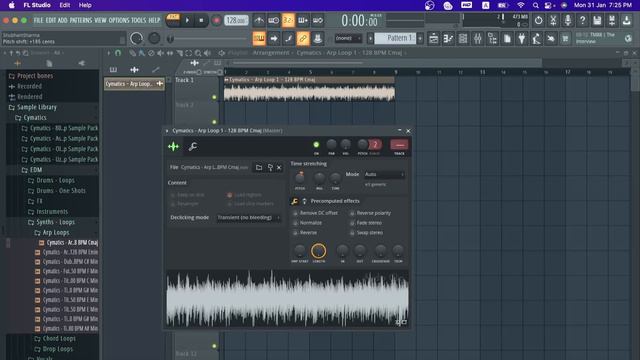This screenshot has height=360, width=640.
Task: Expand the Drums - Loops folder
Action: [x=56, y=180]
